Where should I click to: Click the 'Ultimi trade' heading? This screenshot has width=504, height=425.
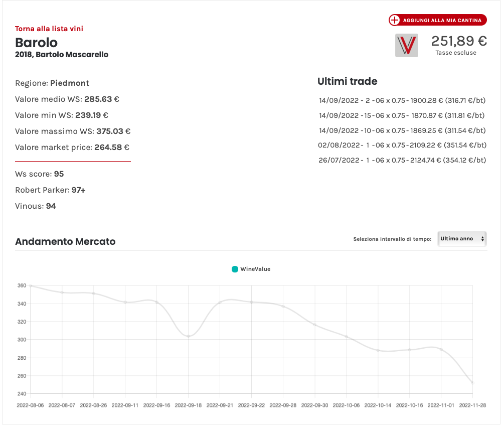coord(348,81)
